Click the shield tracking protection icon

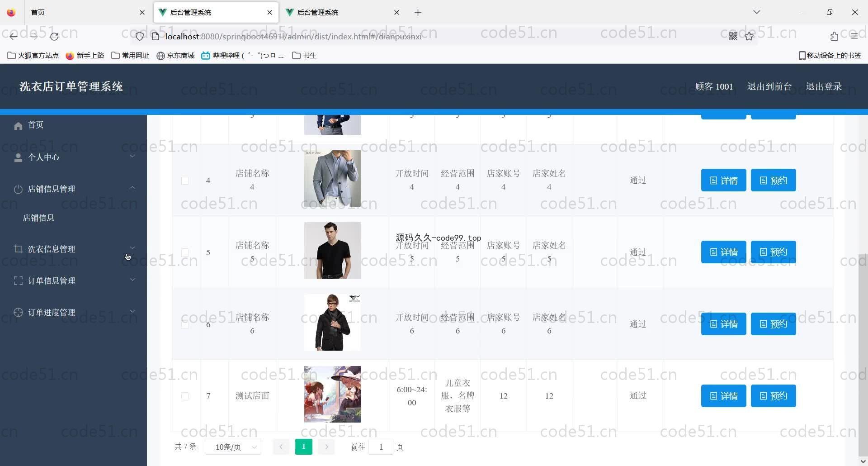tap(140, 36)
